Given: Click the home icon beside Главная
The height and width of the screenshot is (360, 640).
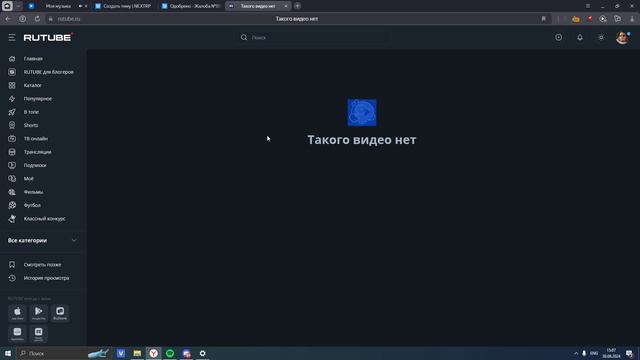Looking at the screenshot, I should 12,59.
